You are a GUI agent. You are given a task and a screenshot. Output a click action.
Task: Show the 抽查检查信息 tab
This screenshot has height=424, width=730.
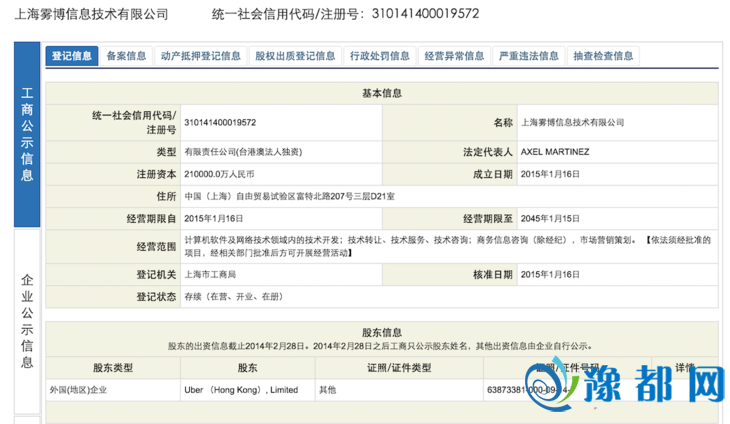[x=603, y=56]
